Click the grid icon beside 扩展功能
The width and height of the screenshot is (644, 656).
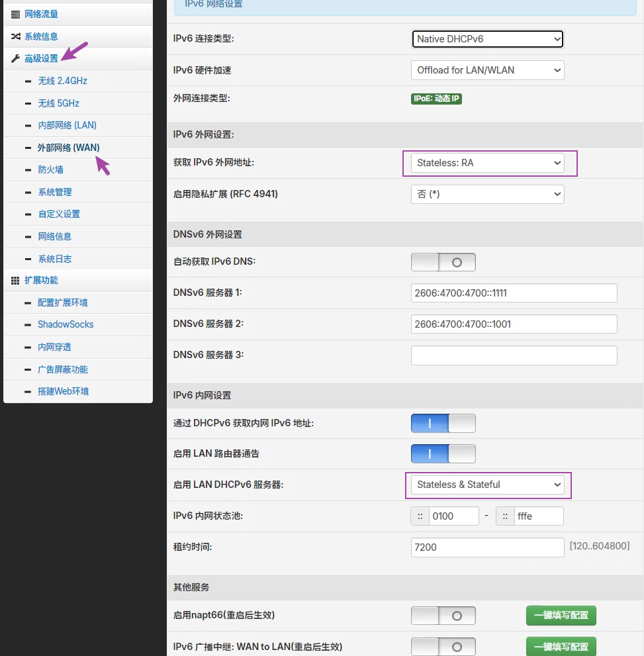tap(15, 281)
